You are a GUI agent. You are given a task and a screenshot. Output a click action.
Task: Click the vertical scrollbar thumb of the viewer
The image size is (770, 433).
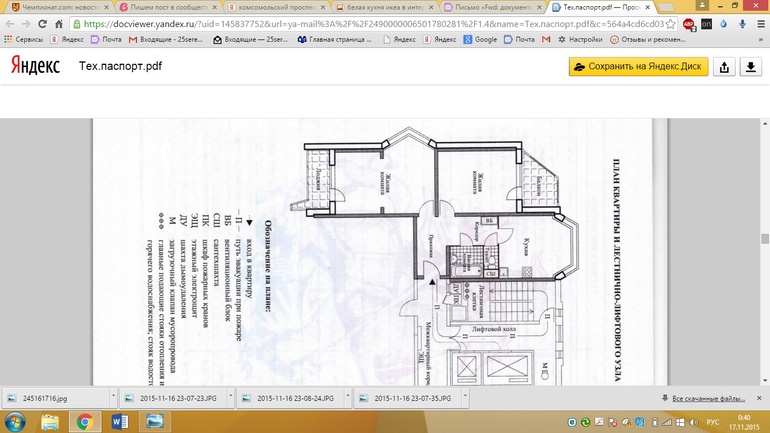coord(764,240)
